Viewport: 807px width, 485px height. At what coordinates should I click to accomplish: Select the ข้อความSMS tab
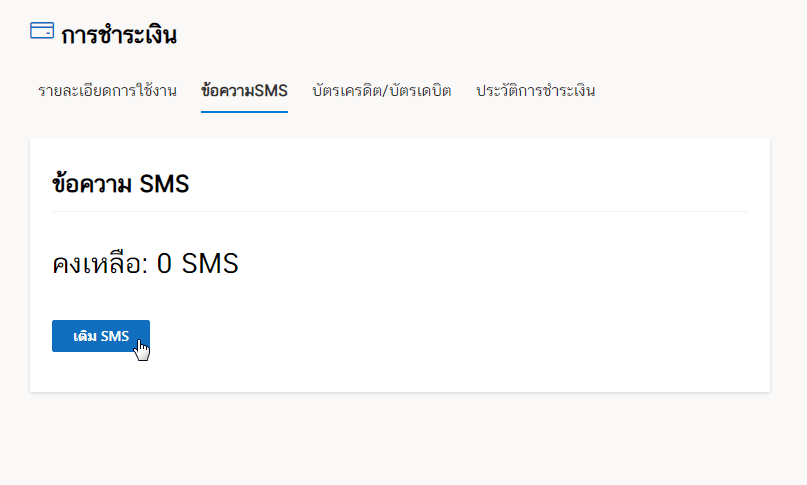point(244,91)
